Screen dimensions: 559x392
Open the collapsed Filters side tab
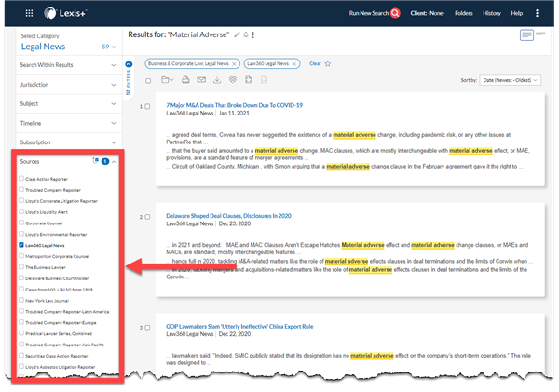[x=129, y=78]
